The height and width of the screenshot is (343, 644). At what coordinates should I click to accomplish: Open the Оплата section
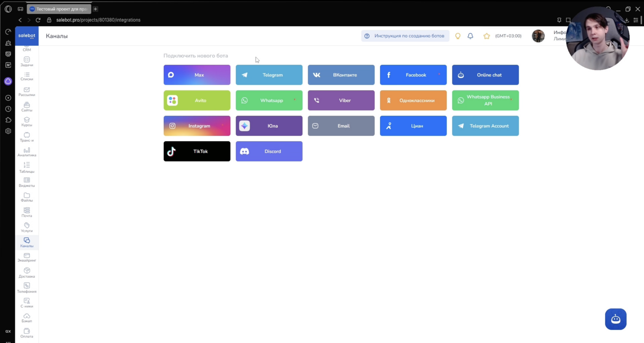(x=27, y=333)
